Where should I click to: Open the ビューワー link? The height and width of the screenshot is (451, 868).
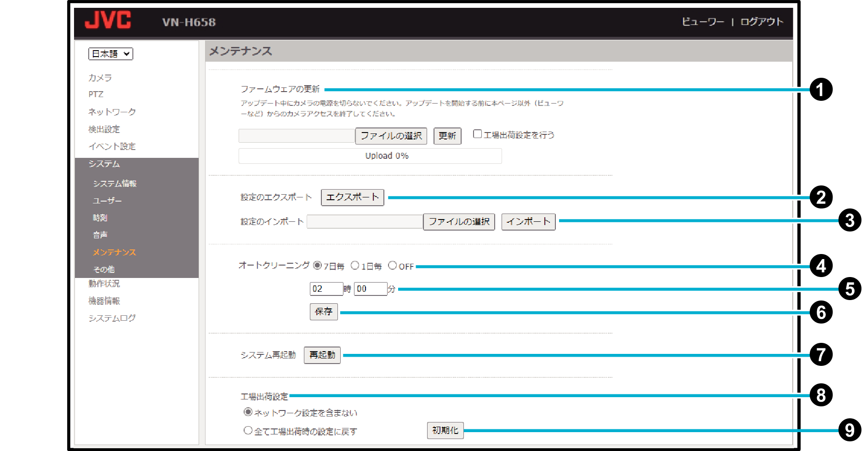coord(702,22)
